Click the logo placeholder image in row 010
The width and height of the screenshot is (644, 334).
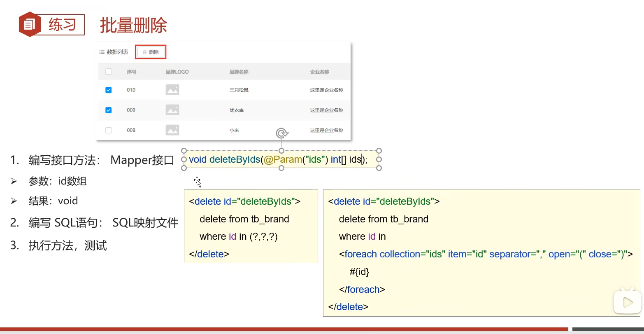coord(172,90)
